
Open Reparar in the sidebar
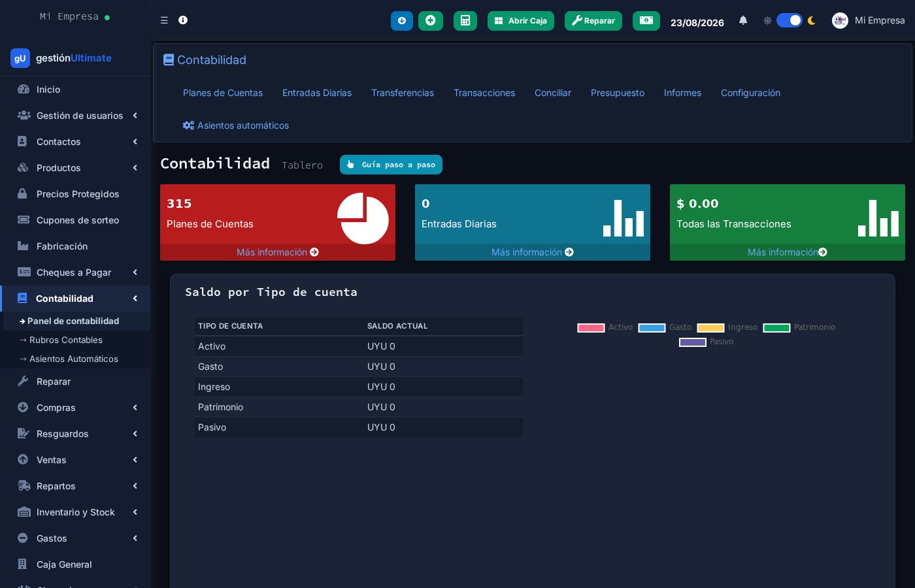tap(75, 382)
